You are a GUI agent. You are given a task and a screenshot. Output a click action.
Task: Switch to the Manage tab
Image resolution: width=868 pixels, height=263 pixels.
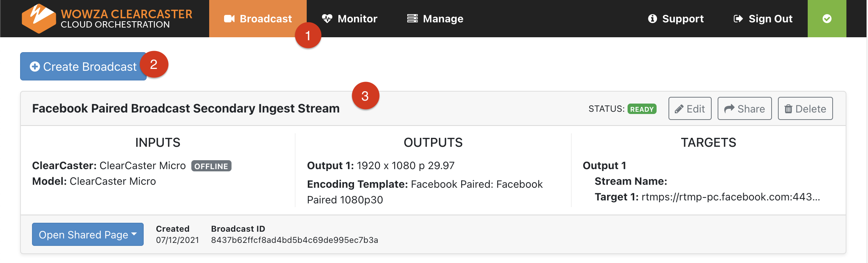pos(435,19)
